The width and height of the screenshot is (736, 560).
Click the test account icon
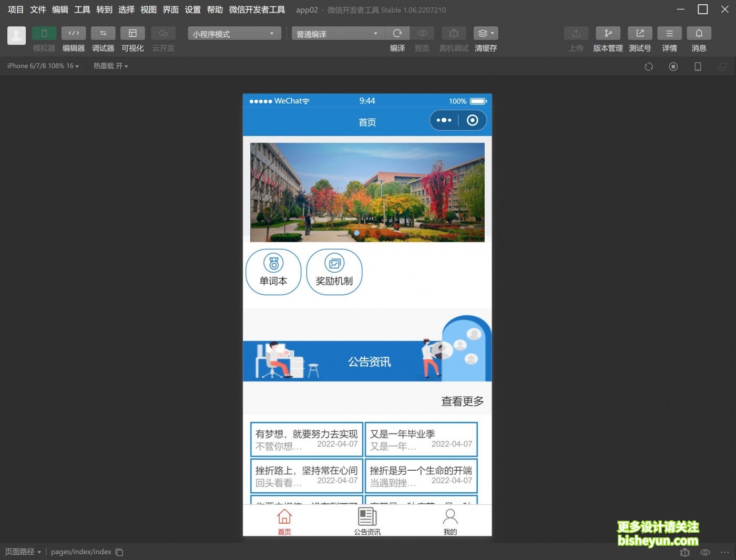(x=640, y=33)
